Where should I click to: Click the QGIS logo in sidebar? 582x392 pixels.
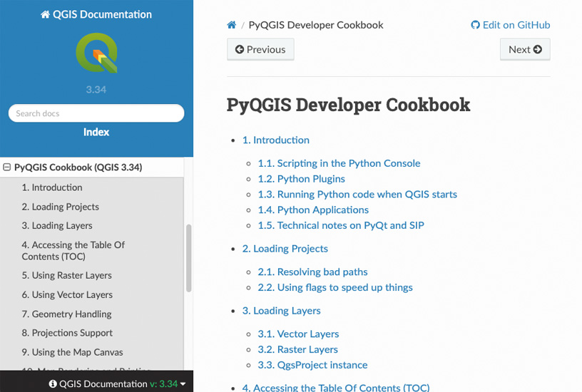[x=96, y=54]
